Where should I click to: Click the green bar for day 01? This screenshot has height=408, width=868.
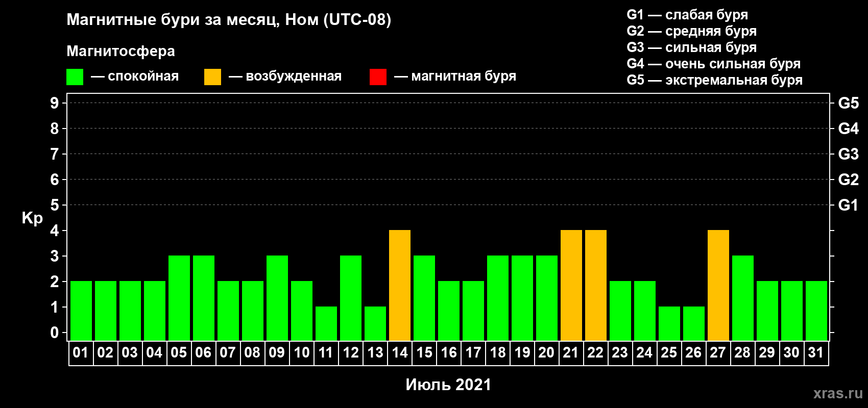[81, 311]
